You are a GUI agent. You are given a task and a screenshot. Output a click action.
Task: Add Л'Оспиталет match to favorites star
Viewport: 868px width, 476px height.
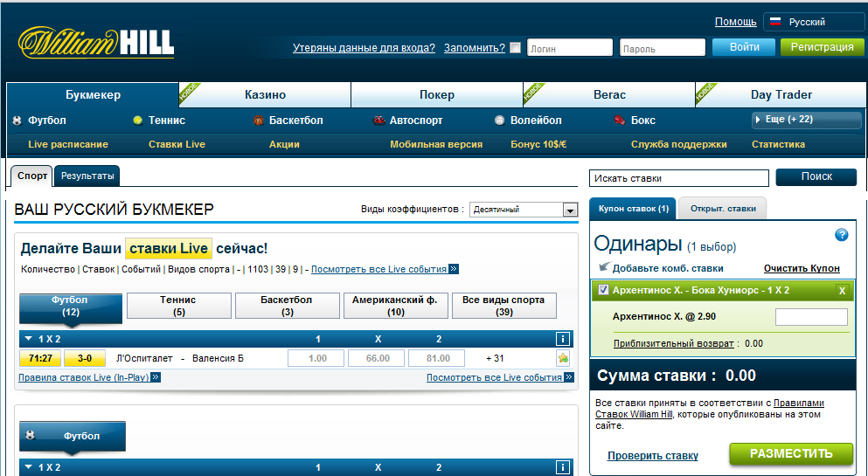(563, 358)
